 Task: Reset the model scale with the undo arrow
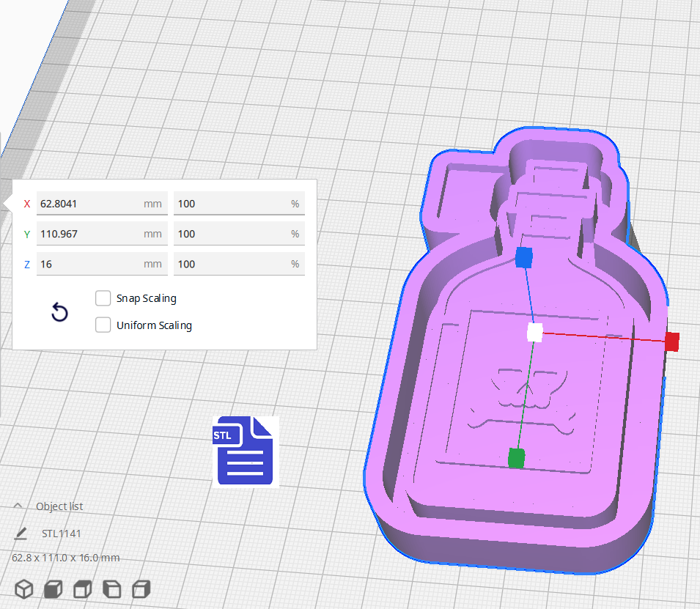[59, 312]
